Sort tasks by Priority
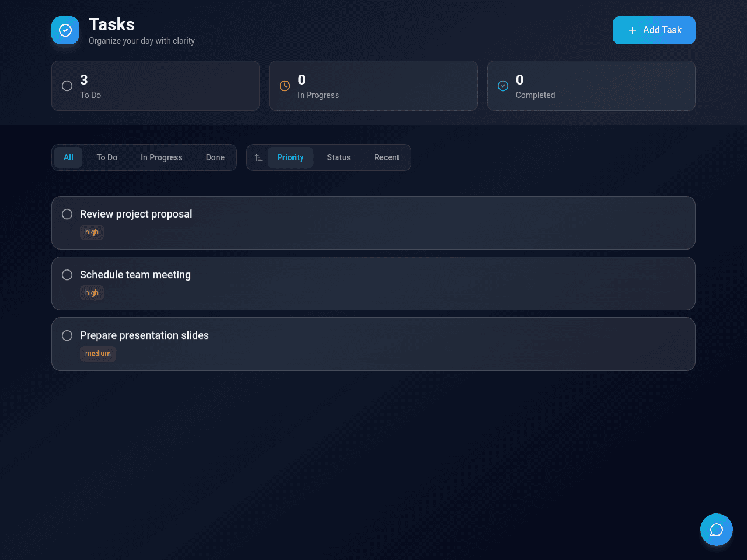 pos(291,157)
